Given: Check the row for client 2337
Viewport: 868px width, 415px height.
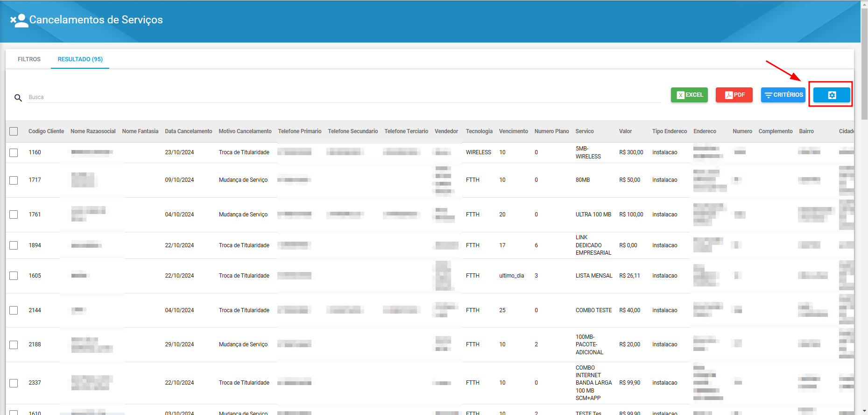Looking at the screenshot, I should pos(14,383).
